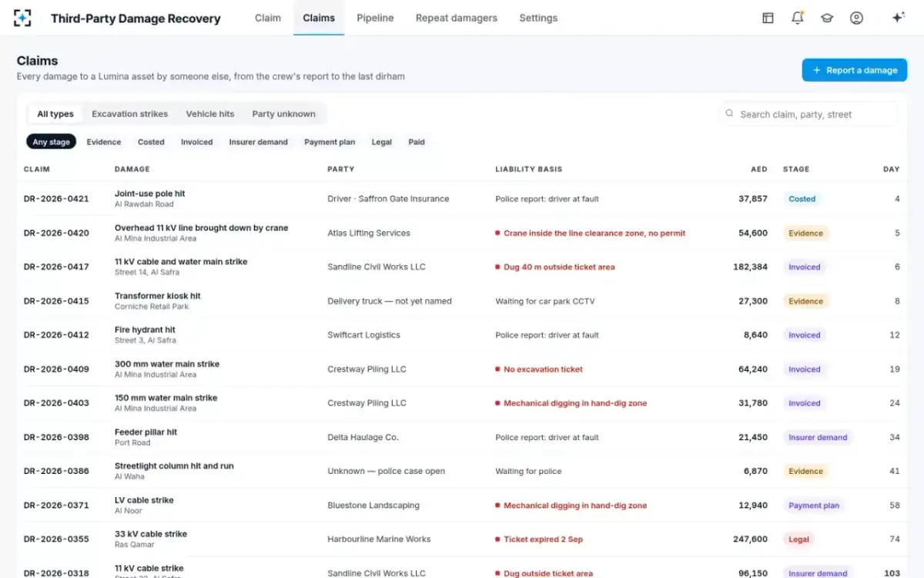Viewport: 924px width, 578px height.
Task: Click the Costed badge for DR-2026-0421
Action: point(802,199)
